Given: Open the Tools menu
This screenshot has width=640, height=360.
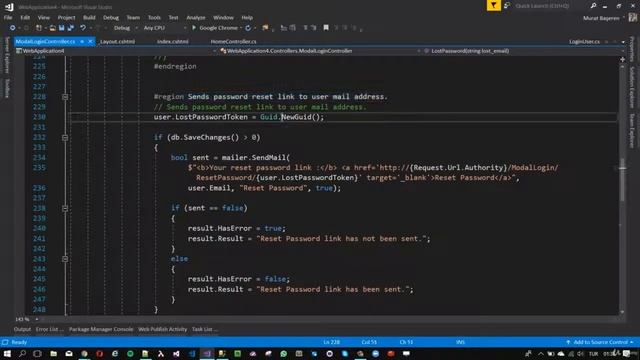Looking at the screenshot, I should point(154,18).
